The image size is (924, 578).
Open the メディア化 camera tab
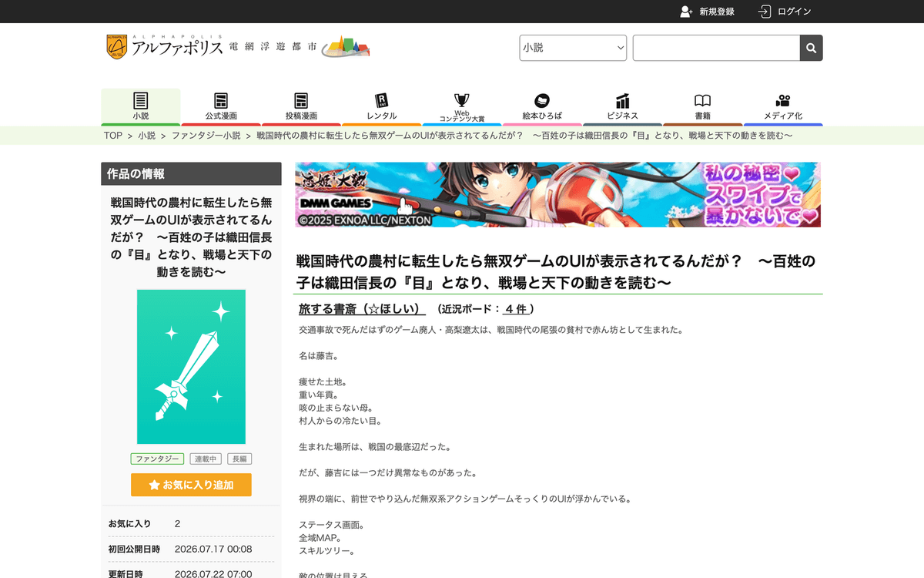(783, 106)
